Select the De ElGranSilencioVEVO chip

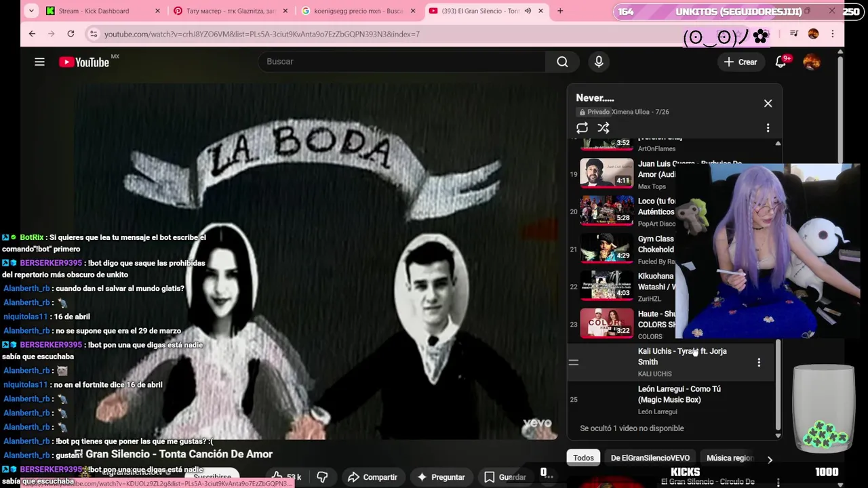[x=650, y=458]
